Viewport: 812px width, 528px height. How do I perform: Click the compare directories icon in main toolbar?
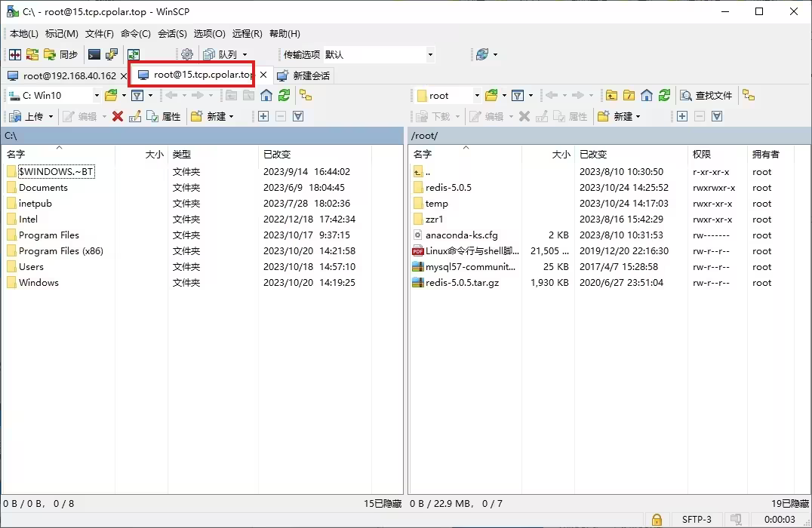15,54
